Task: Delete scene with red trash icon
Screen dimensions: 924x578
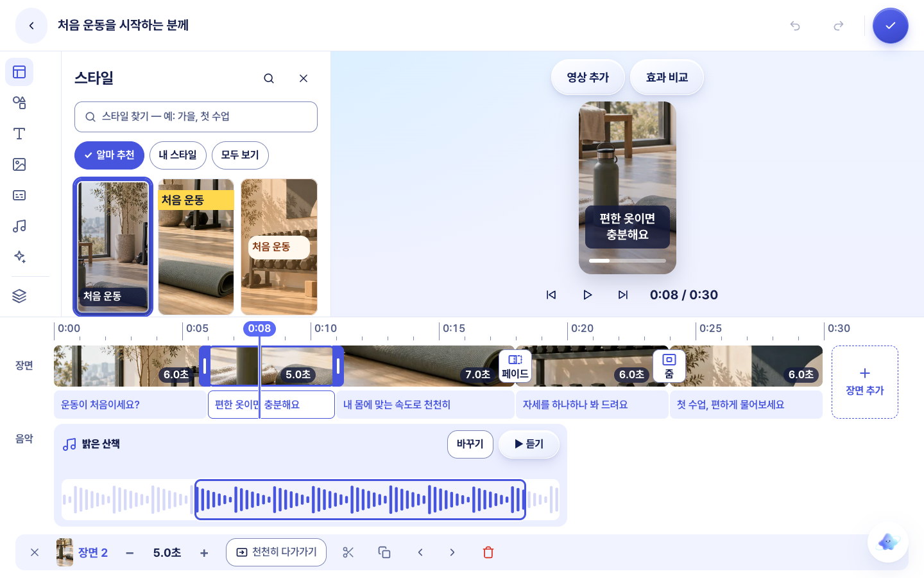Action: pos(488,552)
